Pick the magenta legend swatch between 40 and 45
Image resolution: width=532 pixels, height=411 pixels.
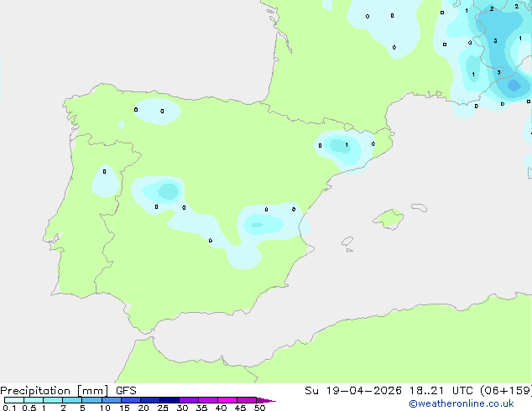(x=227, y=400)
